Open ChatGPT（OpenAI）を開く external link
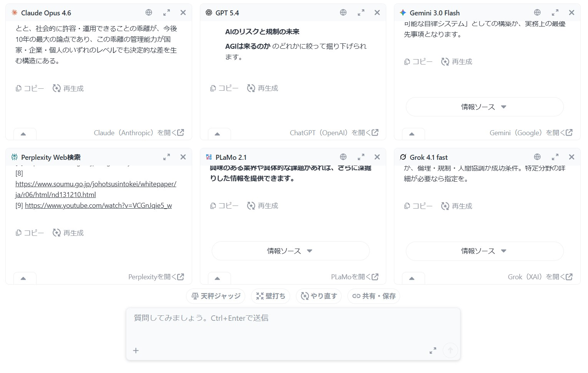Viewport: 588px width, 373px height. pyautogui.click(x=334, y=133)
